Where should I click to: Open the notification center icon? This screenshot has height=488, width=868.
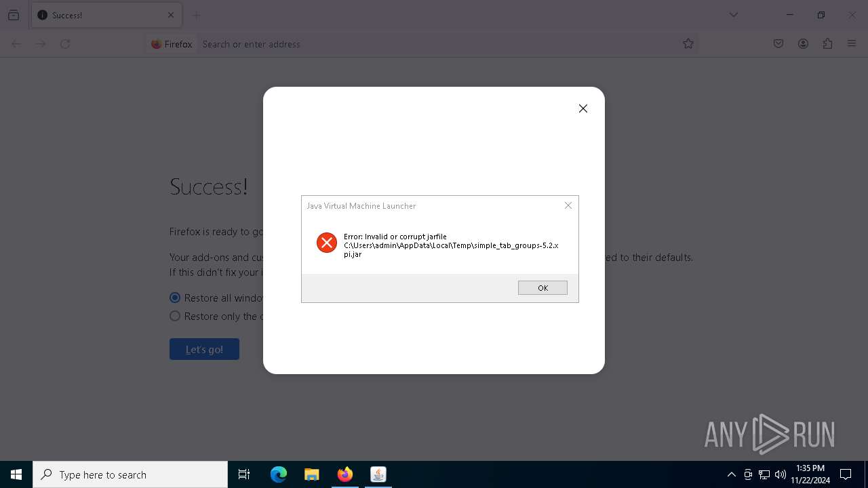coord(846,474)
